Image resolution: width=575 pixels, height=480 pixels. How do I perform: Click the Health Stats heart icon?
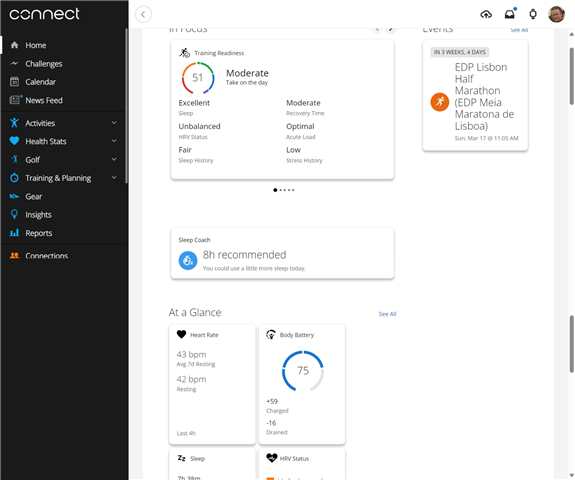click(x=14, y=141)
